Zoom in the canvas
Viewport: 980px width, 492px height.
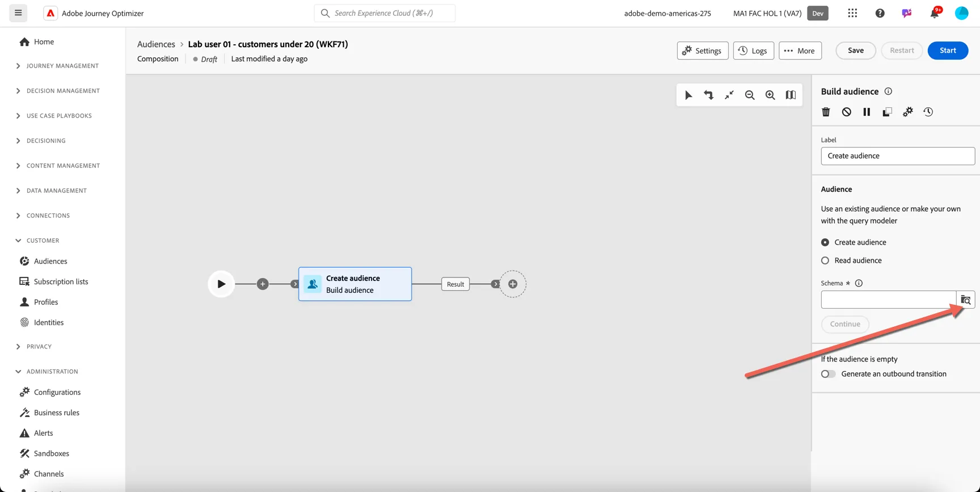[x=770, y=95]
